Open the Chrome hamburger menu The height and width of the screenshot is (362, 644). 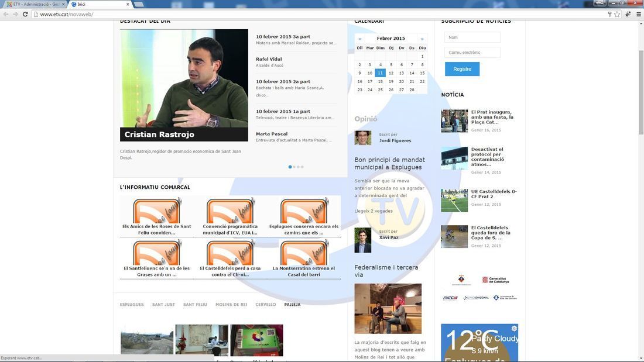coord(638,14)
